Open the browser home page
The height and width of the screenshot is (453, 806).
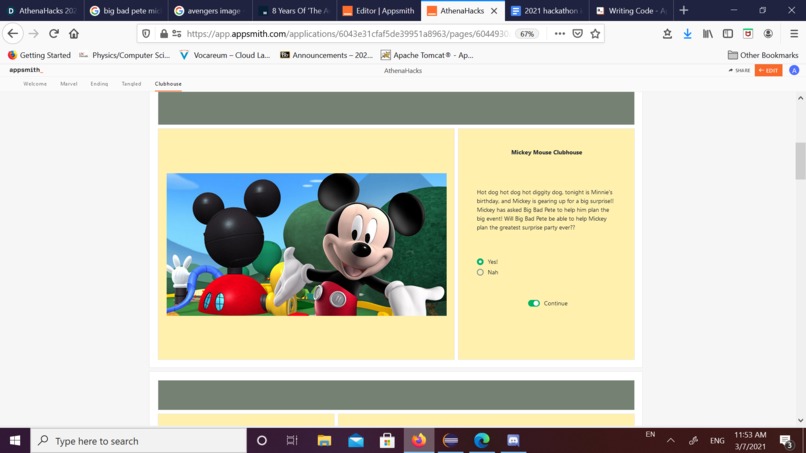pyautogui.click(x=74, y=34)
